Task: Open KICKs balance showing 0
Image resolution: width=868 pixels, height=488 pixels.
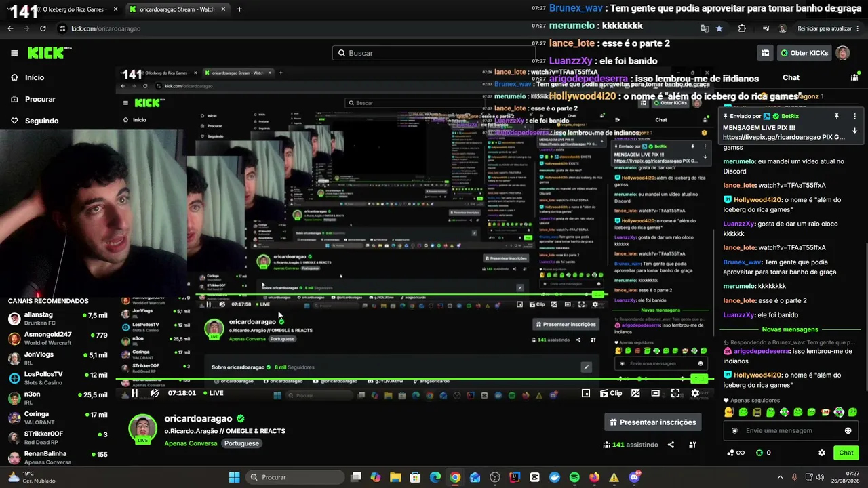Action: pos(764,453)
